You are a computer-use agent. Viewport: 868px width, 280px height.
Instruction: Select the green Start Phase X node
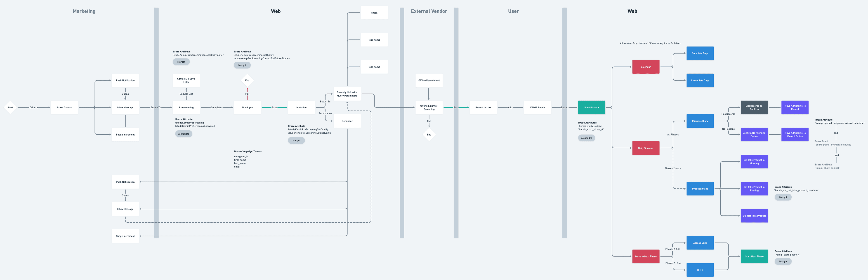pos(591,107)
